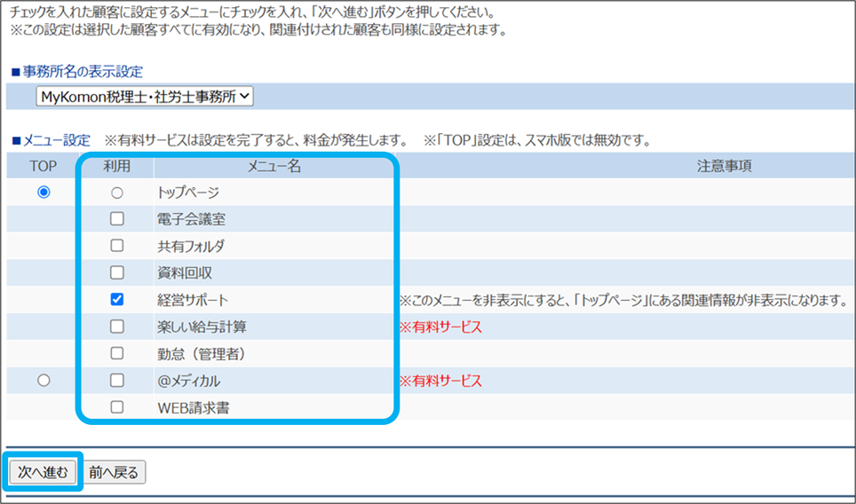This screenshot has height=504, width=856.
Task: Click the red ※有料サービス note beside 楽しい給与計算
Action: tap(440, 327)
